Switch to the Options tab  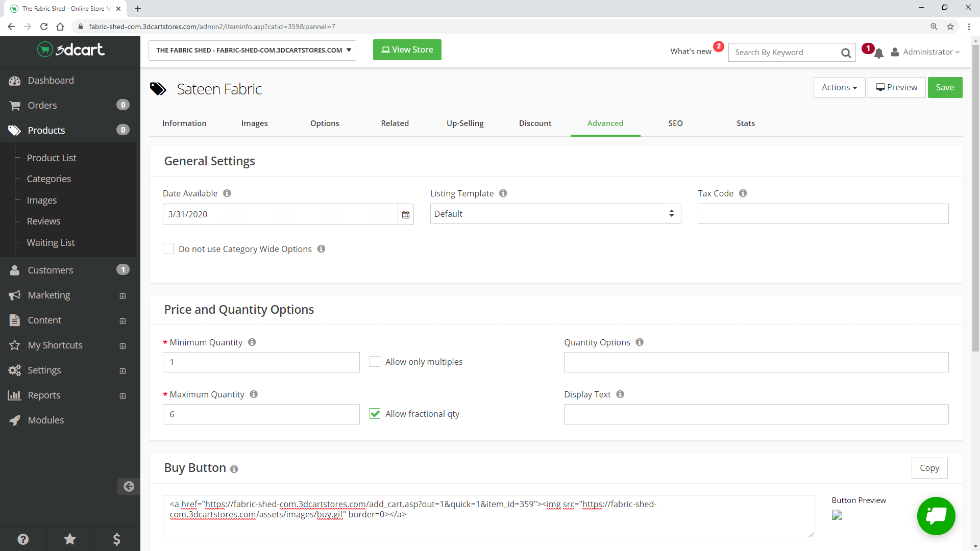tap(325, 123)
